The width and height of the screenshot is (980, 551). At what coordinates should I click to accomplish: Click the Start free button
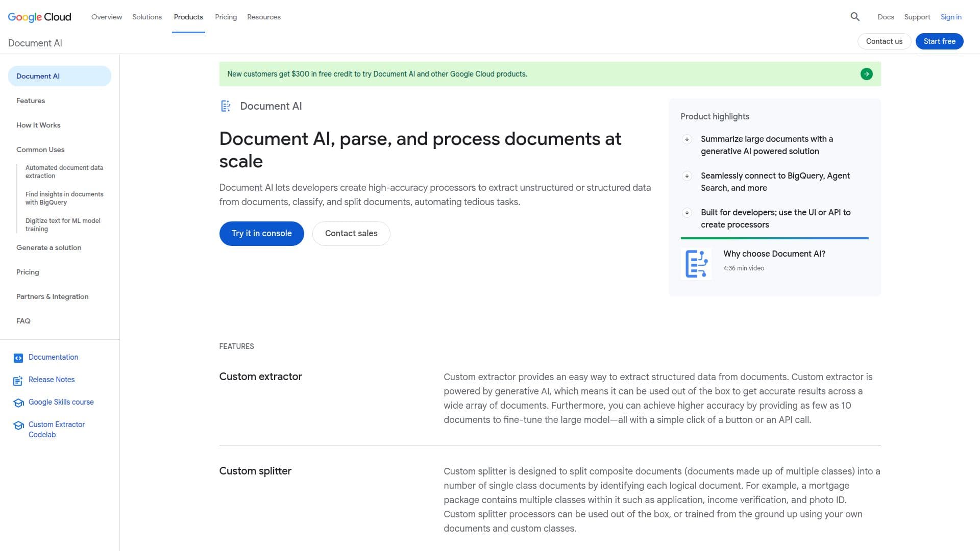point(939,41)
